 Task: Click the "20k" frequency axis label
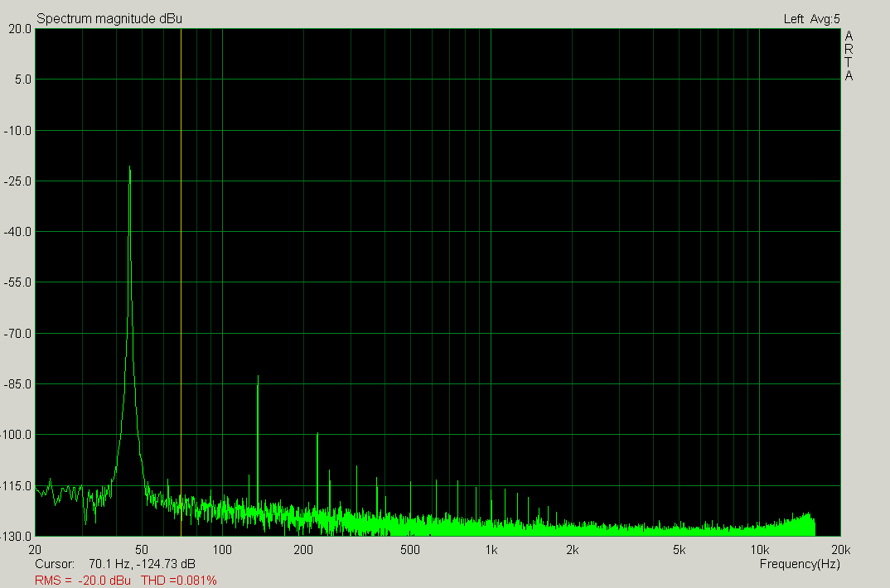point(840,549)
